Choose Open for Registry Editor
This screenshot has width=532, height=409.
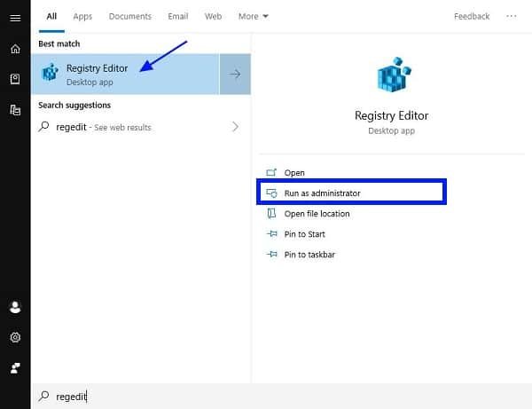[x=294, y=173]
